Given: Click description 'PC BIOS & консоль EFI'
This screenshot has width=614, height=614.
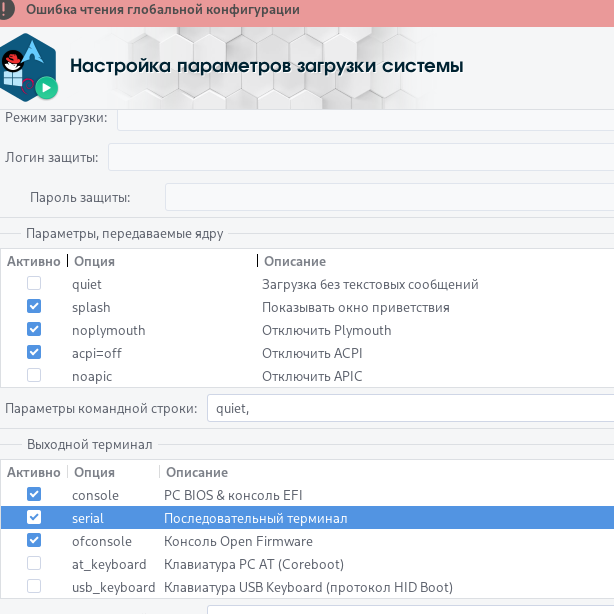Looking at the screenshot, I should pyautogui.click(x=233, y=495).
